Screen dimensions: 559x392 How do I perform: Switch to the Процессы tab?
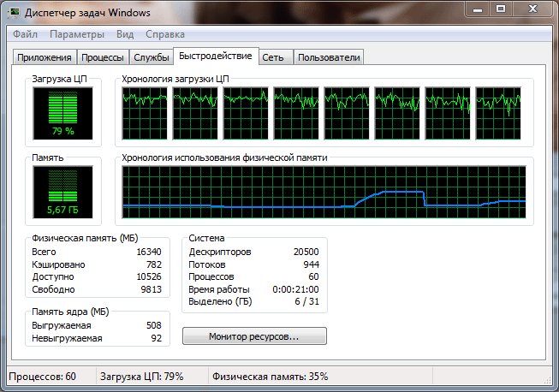(x=103, y=57)
